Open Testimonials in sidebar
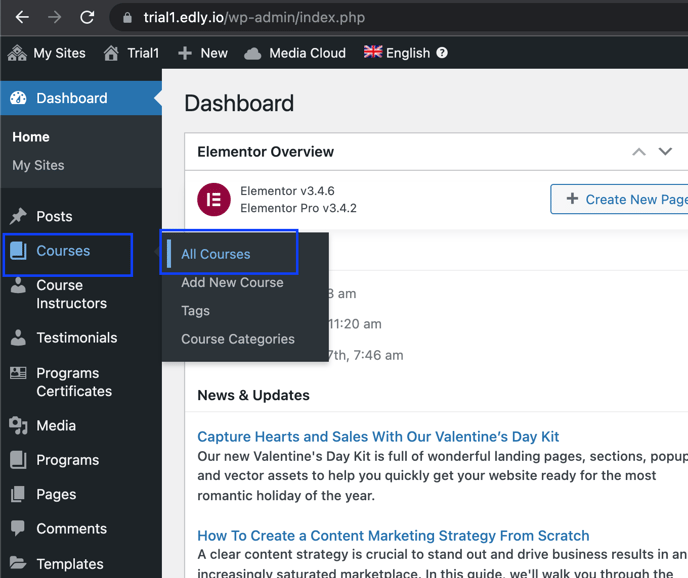The width and height of the screenshot is (688, 578). click(x=77, y=337)
